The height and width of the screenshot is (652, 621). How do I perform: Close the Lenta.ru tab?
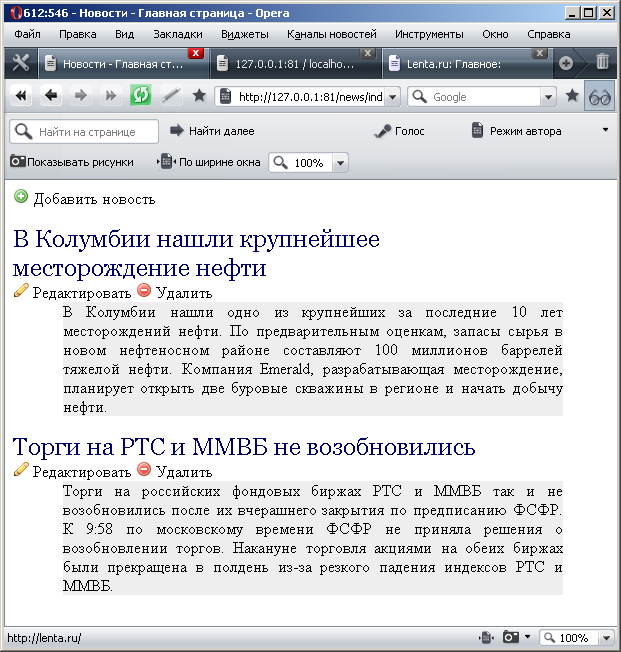click(x=539, y=53)
